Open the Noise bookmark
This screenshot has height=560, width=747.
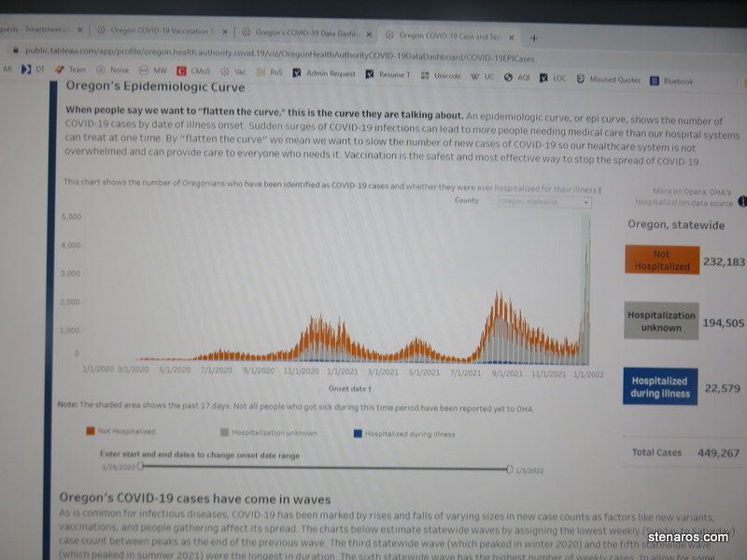pyautogui.click(x=113, y=70)
